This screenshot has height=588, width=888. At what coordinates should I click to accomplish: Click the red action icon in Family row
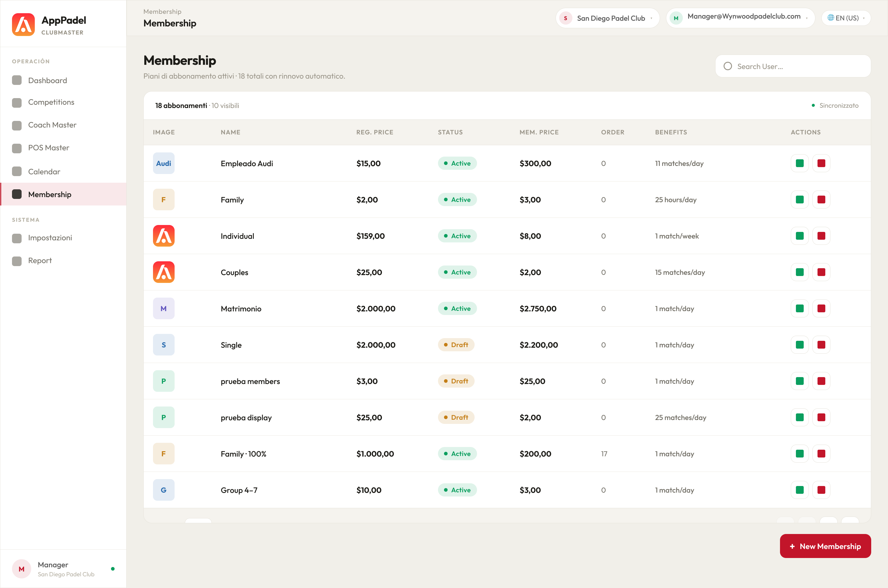click(x=821, y=199)
